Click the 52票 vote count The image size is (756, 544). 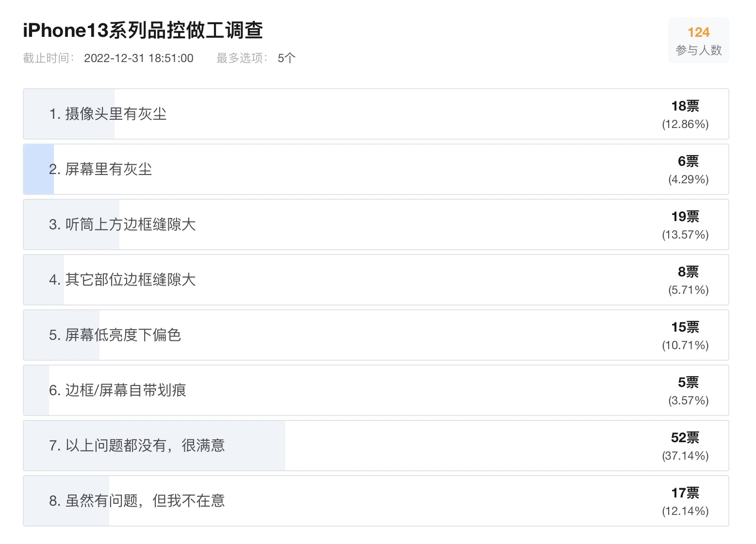686,438
